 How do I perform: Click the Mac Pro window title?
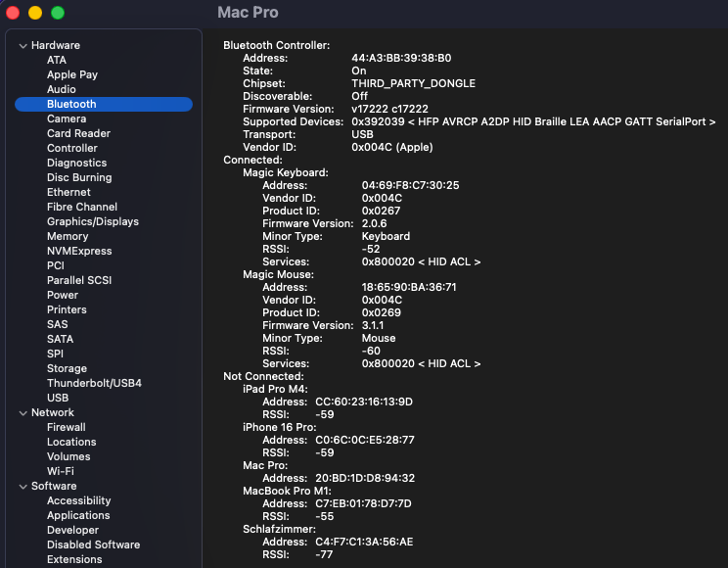click(248, 12)
